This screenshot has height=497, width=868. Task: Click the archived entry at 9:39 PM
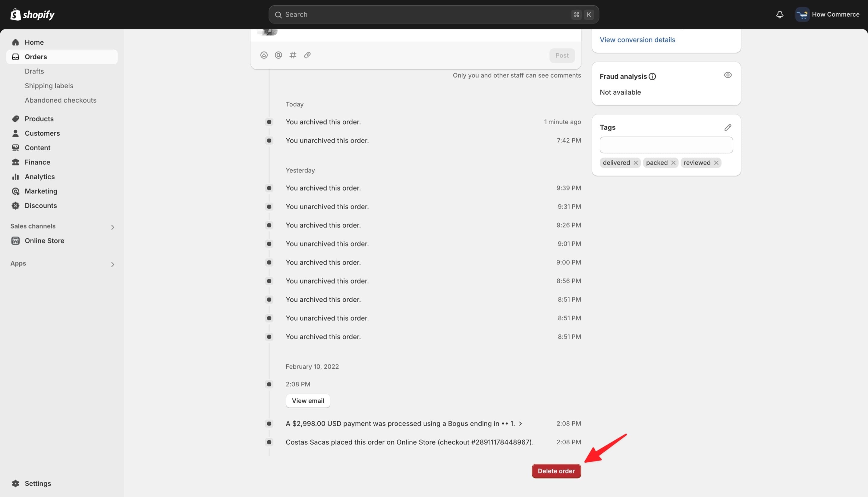pos(323,188)
